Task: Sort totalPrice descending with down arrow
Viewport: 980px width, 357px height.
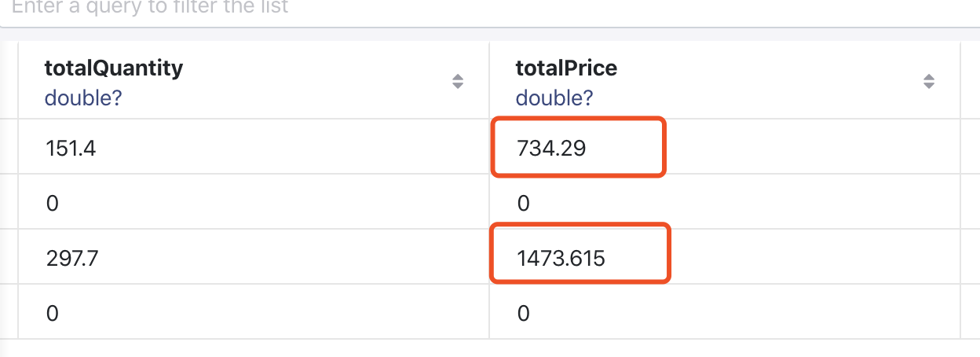Action: coord(929,85)
